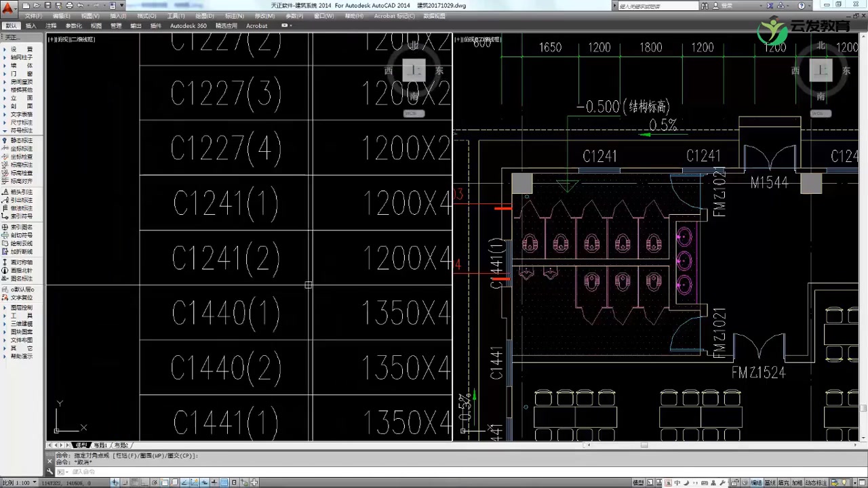The width and height of the screenshot is (868, 488).
Task: Switch to the 注释 ribbon tab
Action: [52, 26]
